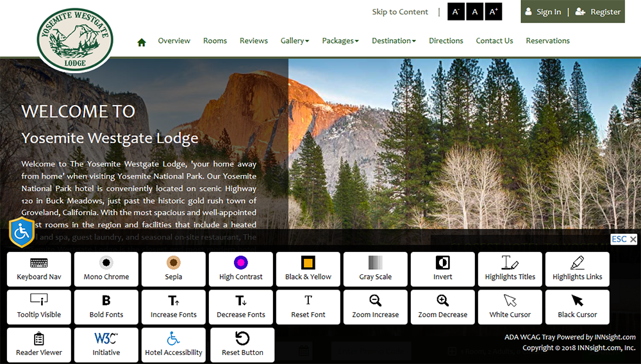Viewport: 641px width, 364px height.
Task: Reset text size with middle A button
Action: [474, 12]
